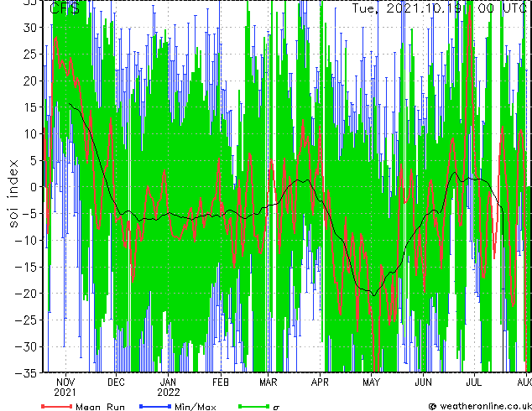
Task: Click the APR x-axis month label
Action: [x=320, y=382]
